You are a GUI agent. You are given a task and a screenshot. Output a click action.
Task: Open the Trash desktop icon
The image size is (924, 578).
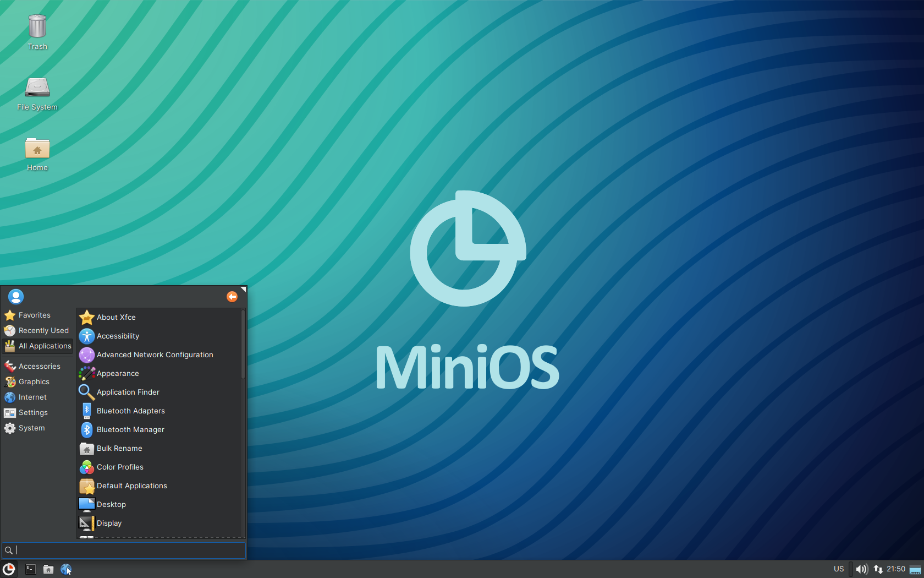(x=37, y=32)
